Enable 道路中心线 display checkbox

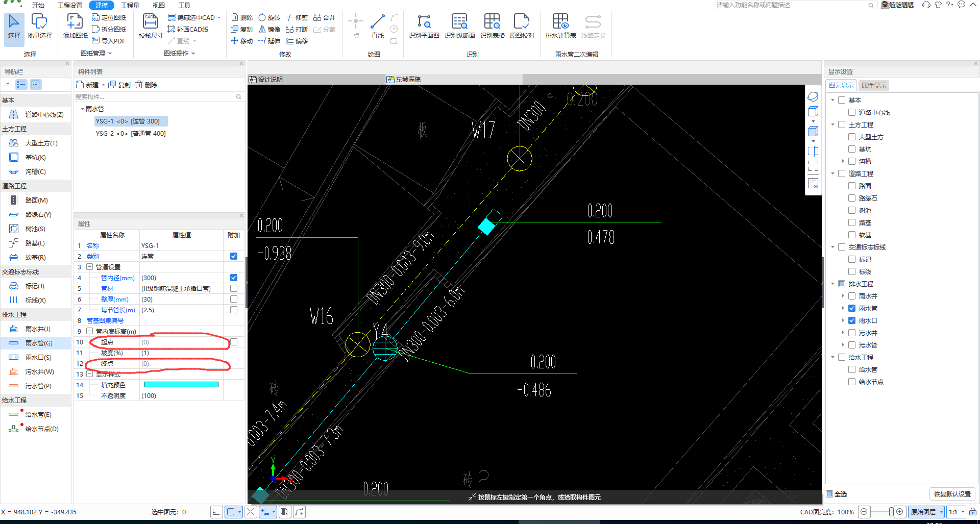click(x=851, y=112)
